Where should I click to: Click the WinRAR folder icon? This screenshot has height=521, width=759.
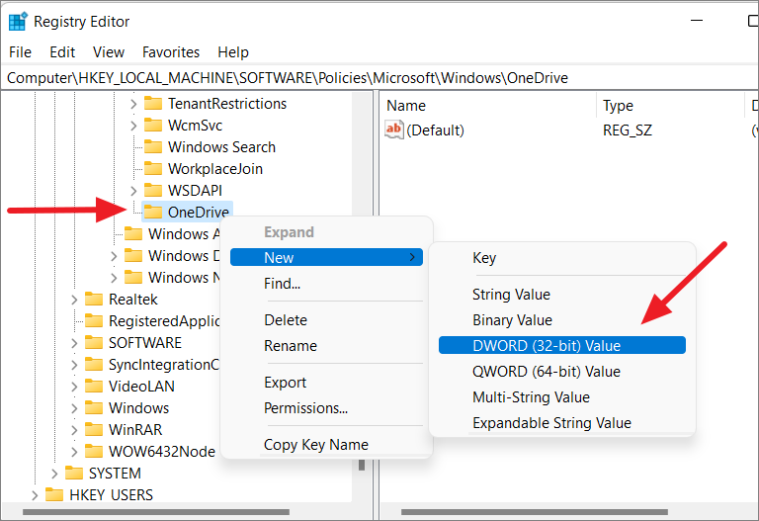point(94,429)
